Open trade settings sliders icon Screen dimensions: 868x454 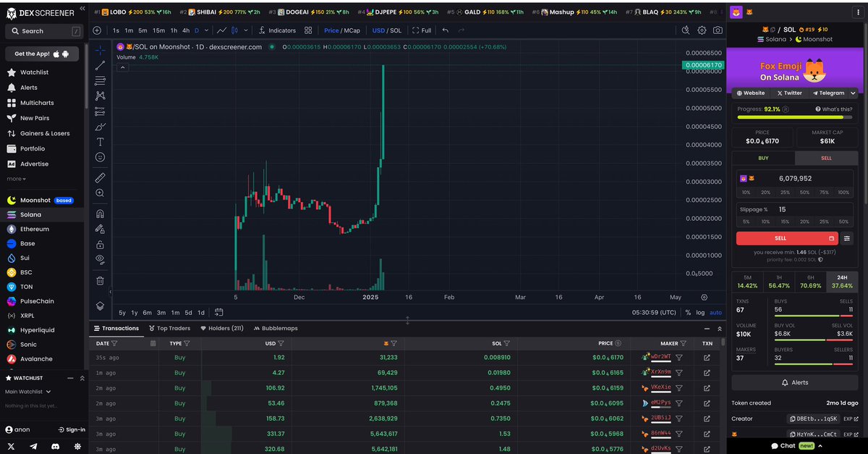pyautogui.click(x=847, y=237)
